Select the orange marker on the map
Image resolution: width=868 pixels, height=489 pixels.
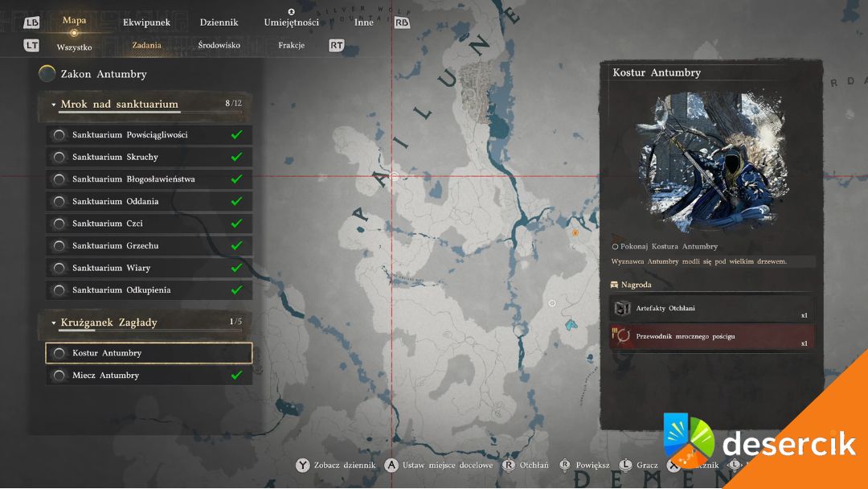click(575, 232)
